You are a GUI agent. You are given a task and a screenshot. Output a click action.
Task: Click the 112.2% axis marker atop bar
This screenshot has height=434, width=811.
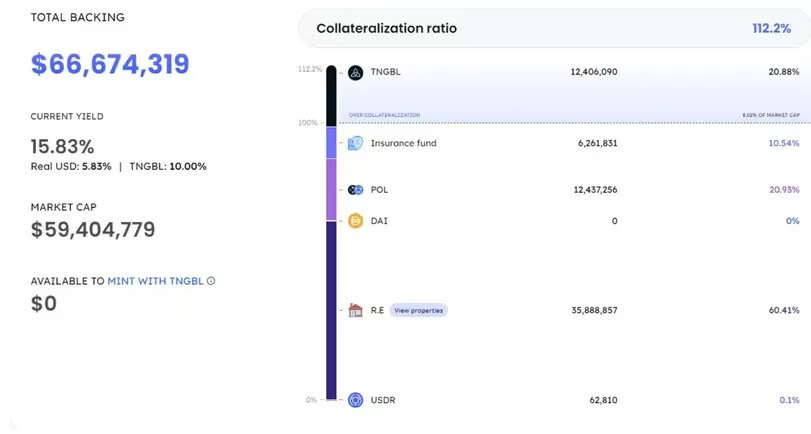(x=310, y=69)
